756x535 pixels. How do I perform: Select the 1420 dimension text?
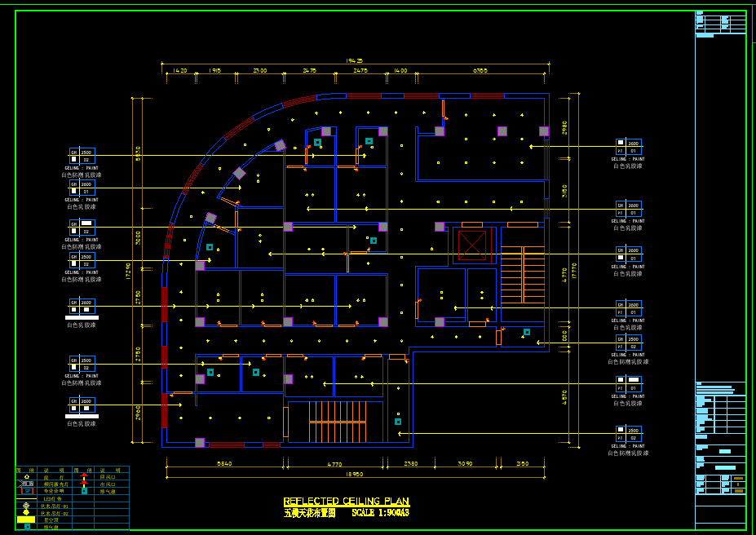click(x=180, y=70)
